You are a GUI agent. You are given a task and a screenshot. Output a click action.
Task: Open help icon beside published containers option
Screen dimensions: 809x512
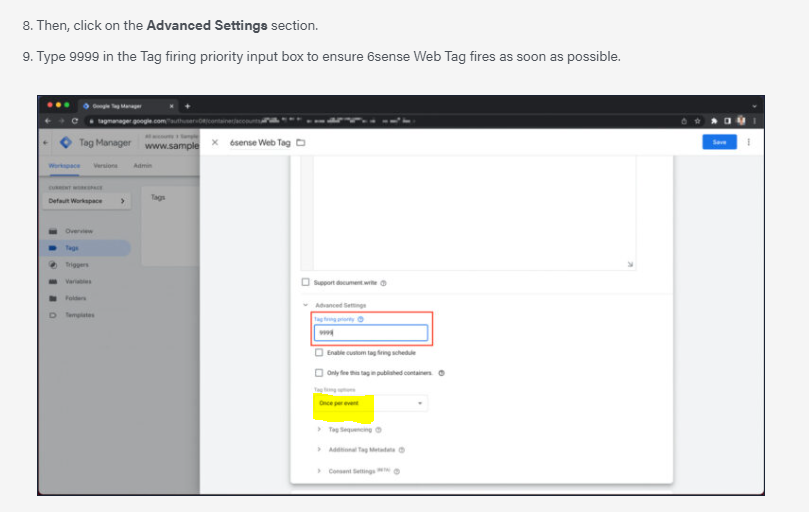(442, 373)
